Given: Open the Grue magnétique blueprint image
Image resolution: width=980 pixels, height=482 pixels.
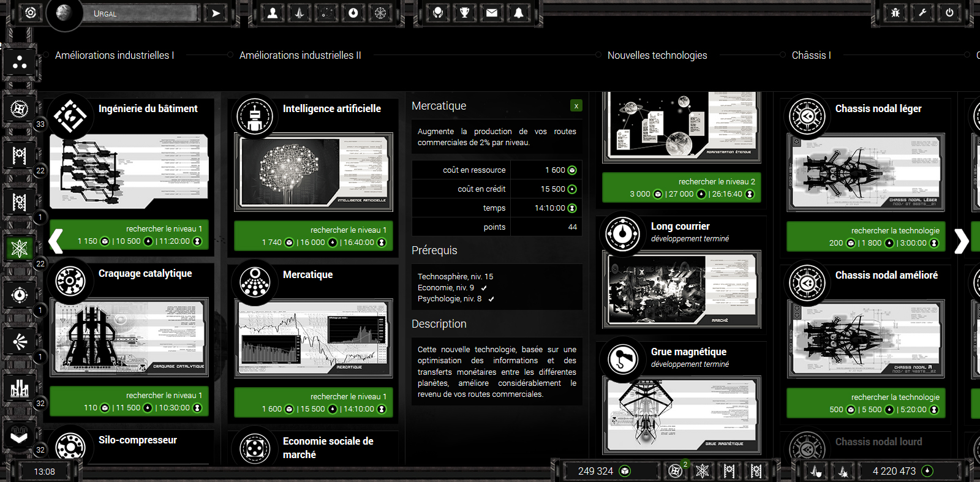Looking at the screenshot, I should coord(682,415).
